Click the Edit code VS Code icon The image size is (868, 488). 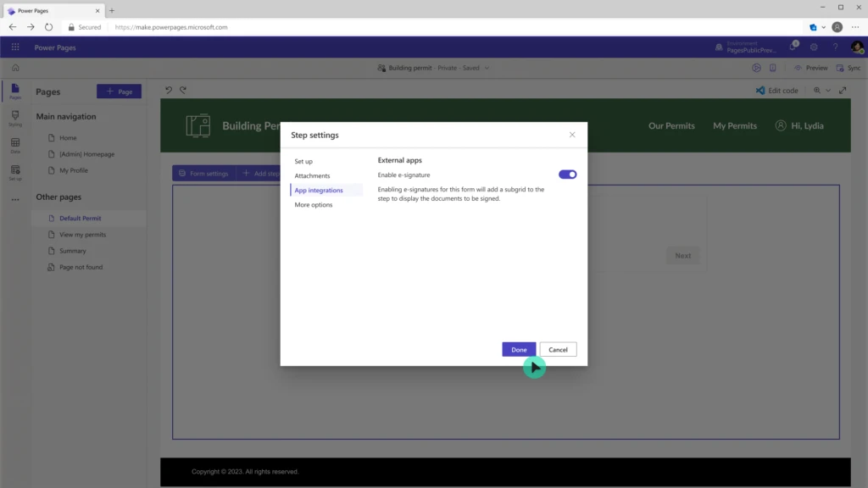(x=760, y=91)
